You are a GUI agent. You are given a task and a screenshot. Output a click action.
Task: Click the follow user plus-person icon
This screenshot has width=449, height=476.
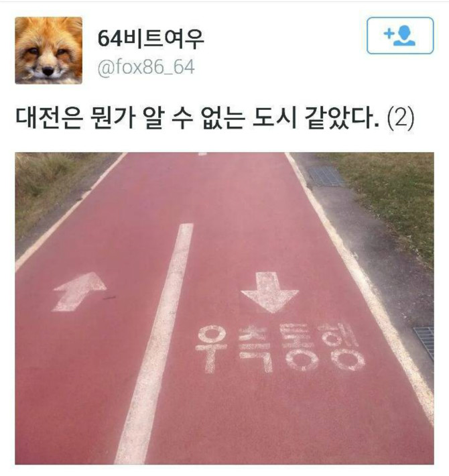[400, 36]
